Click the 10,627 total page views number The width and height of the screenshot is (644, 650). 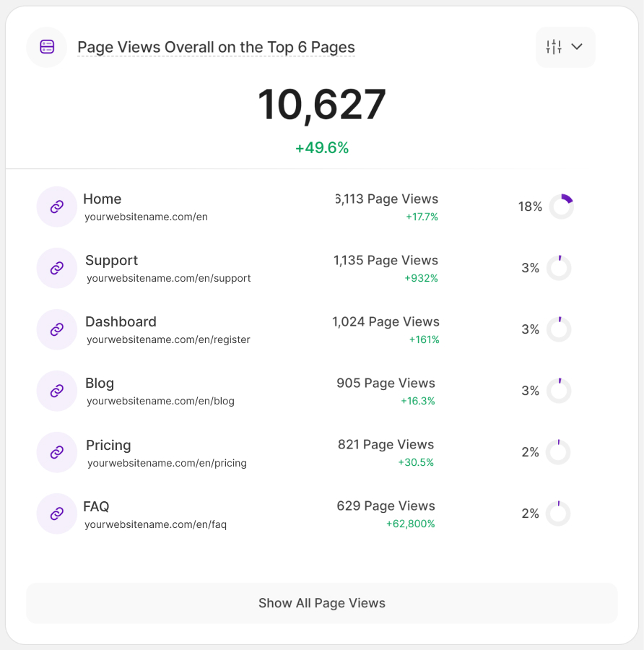click(322, 105)
